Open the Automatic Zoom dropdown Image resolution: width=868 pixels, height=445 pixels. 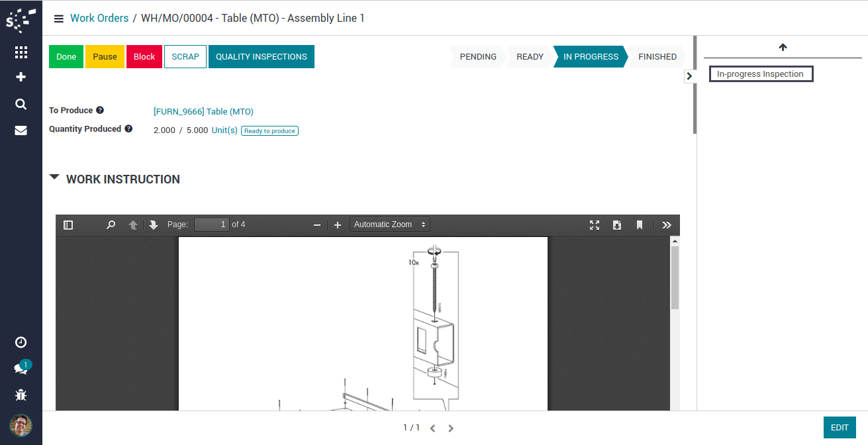(x=390, y=225)
